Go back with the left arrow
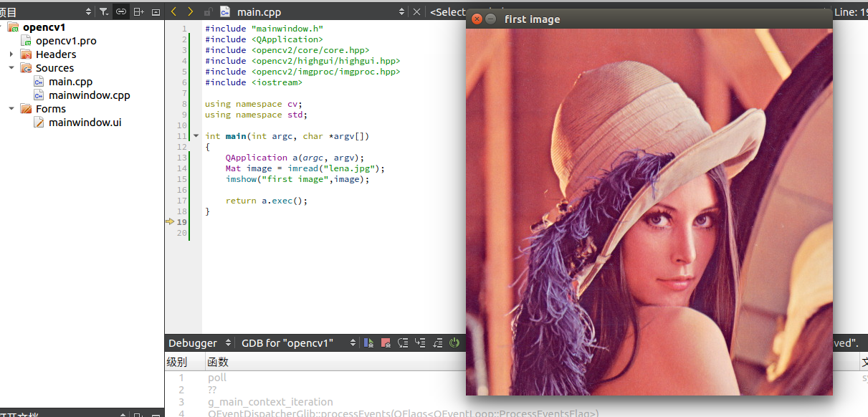This screenshot has width=868, height=417. coord(173,11)
